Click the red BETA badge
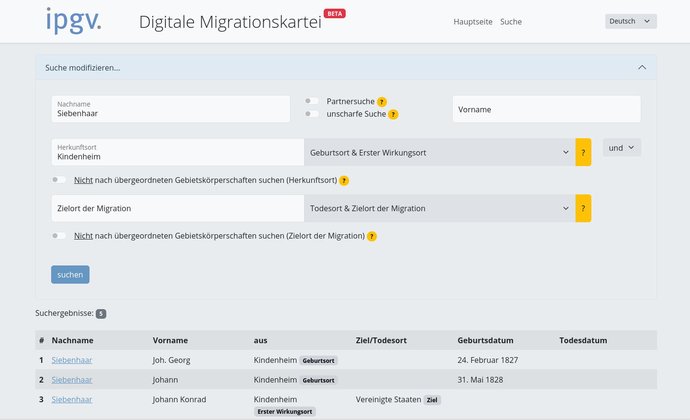The width and height of the screenshot is (690, 420). [335, 14]
